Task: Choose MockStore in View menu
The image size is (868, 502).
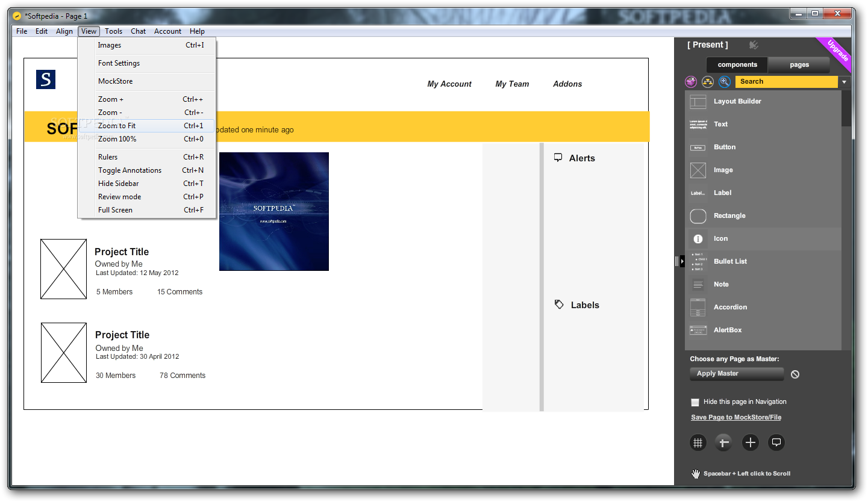Action: pos(147,81)
